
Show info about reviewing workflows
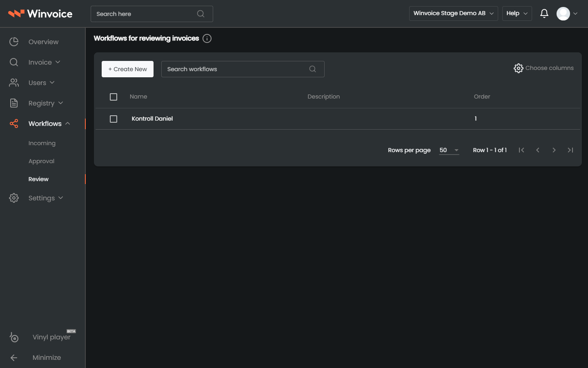(207, 38)
